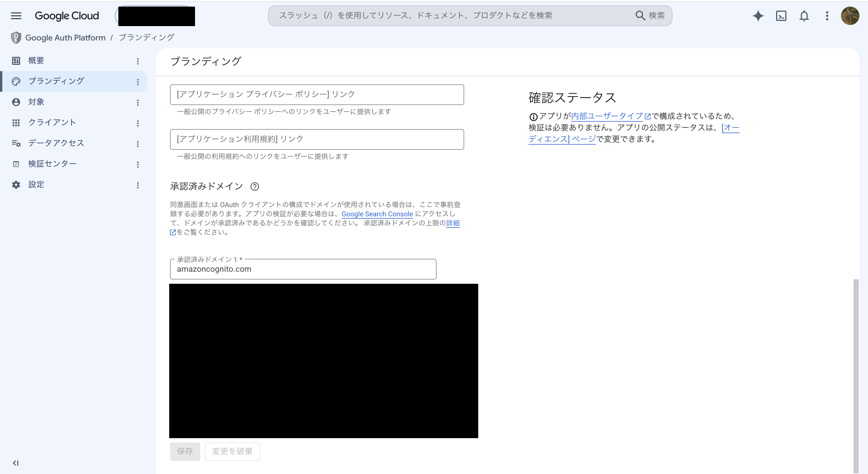Viewport: 868px width, 474px height.
Task: Open more options for 検証センター
Action: tap(138, 165)
